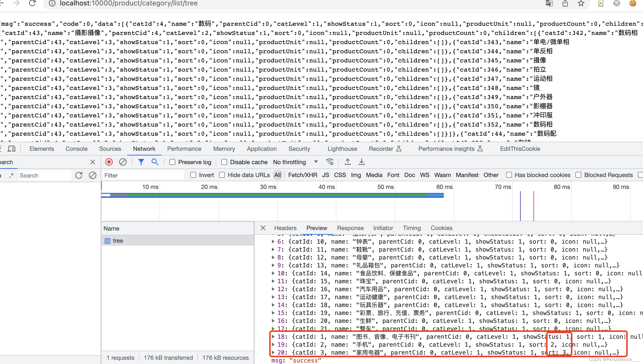Reload the page with the refresh icon

(x=32, y=3)
